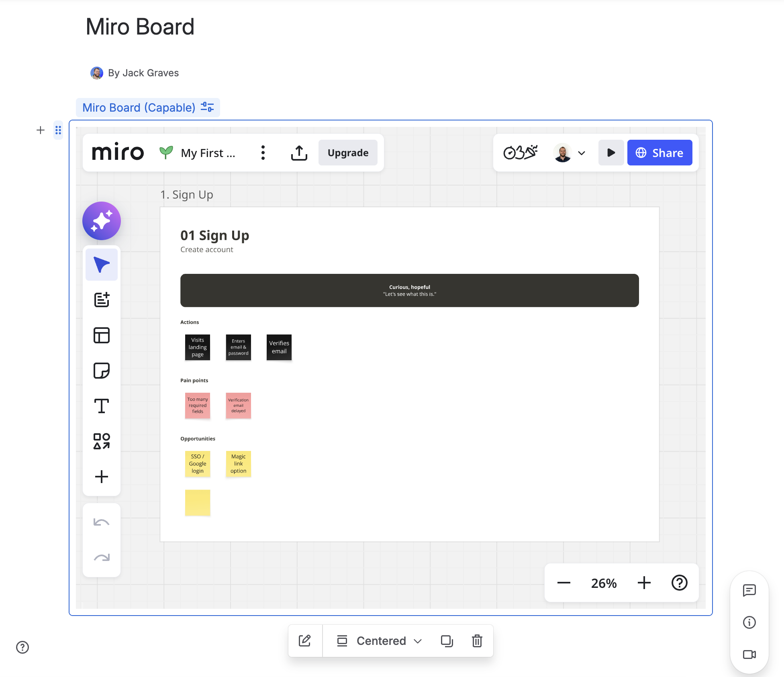Select the cursor select tool
The width and height of the screenshot is (784, 677).
pos(102,265)
